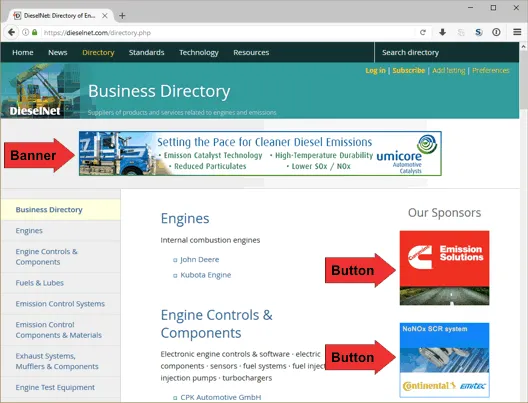Click the DieselNet logo image
Viewport: 528px width, 403px height.
[40, 91]
